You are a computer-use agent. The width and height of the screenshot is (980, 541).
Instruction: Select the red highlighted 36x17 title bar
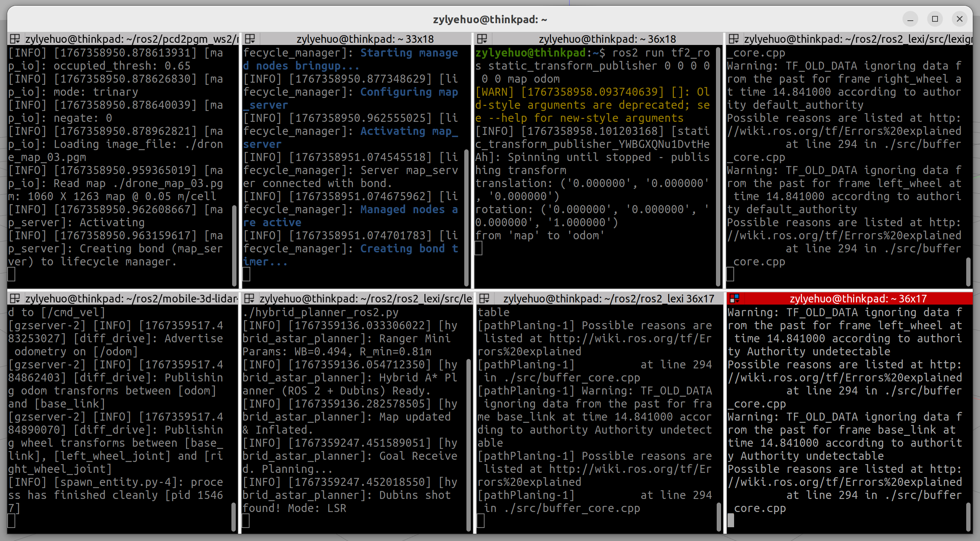(x=857, y=299)
